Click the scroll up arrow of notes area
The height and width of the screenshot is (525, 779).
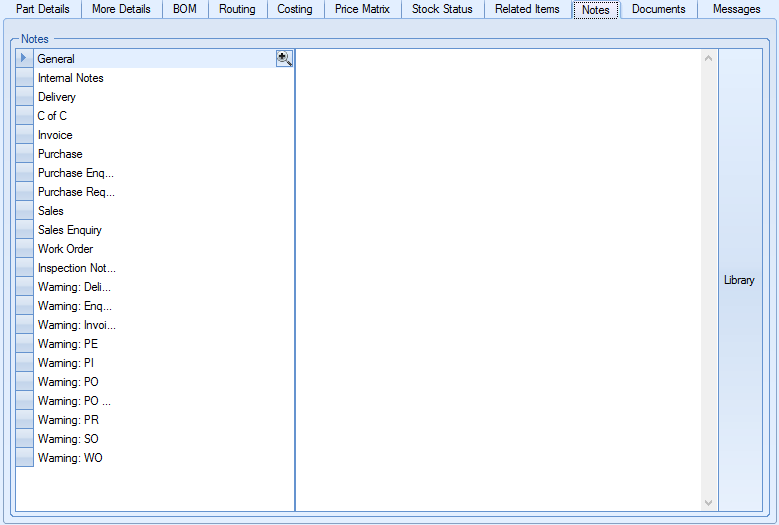pos(709,58)
